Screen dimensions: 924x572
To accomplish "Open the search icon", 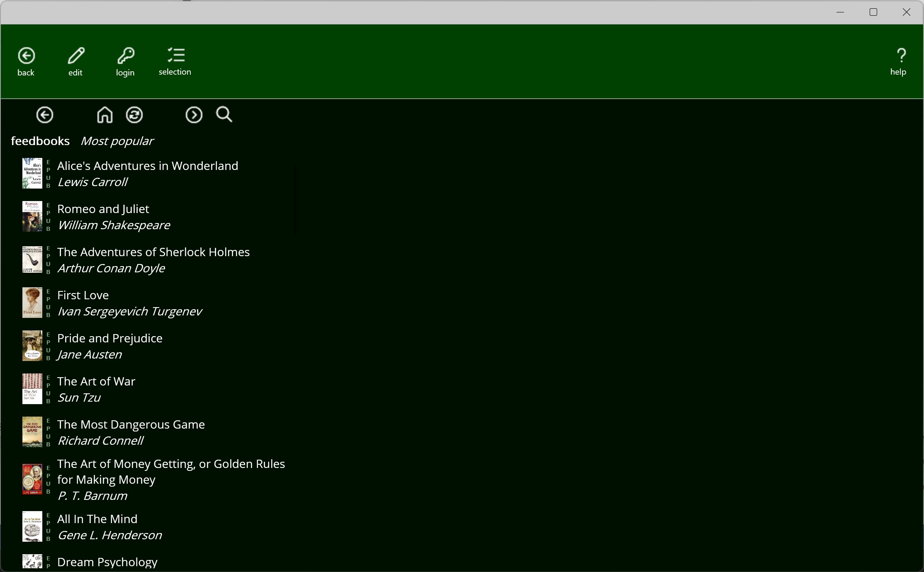I will pyautogui.click(x=224, y=115).
